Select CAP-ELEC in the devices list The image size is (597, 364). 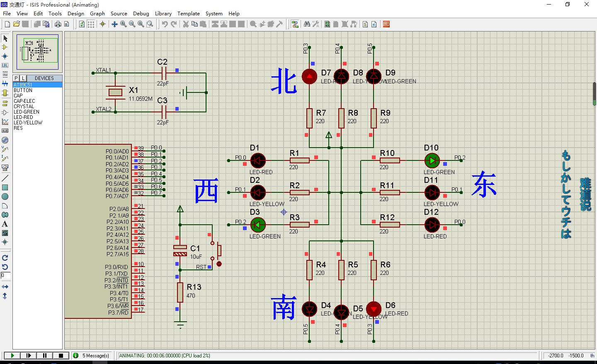(x=37, y=101)
